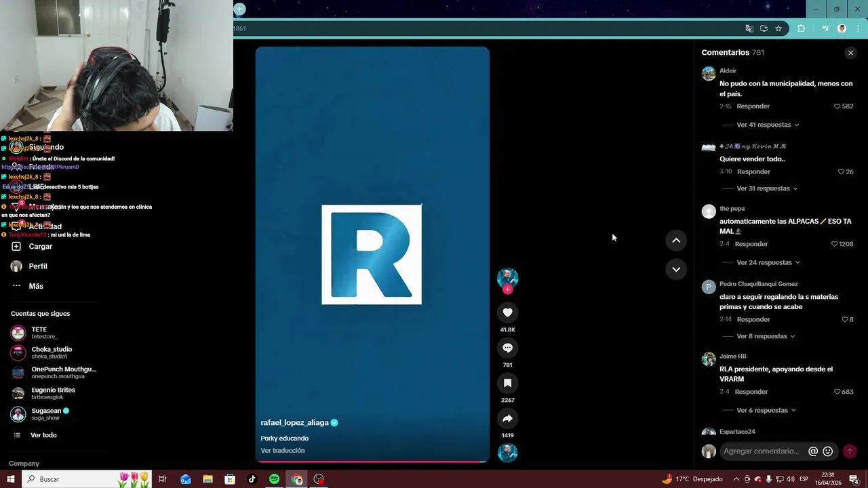
Task: Click the install app icon in address bar
Action: point(764,28)
